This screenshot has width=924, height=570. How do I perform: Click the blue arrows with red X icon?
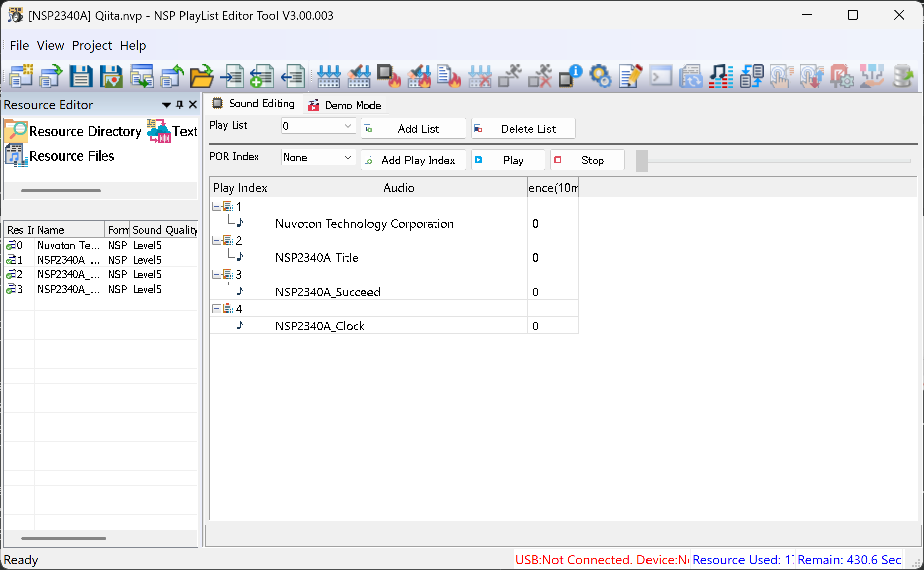point(479,76)
